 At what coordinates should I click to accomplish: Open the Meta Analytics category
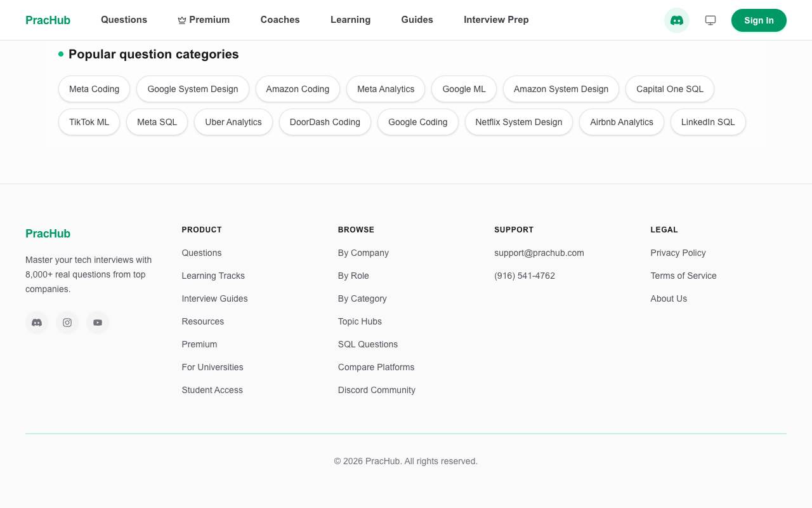pyautogui.click(x=386, y=89)
